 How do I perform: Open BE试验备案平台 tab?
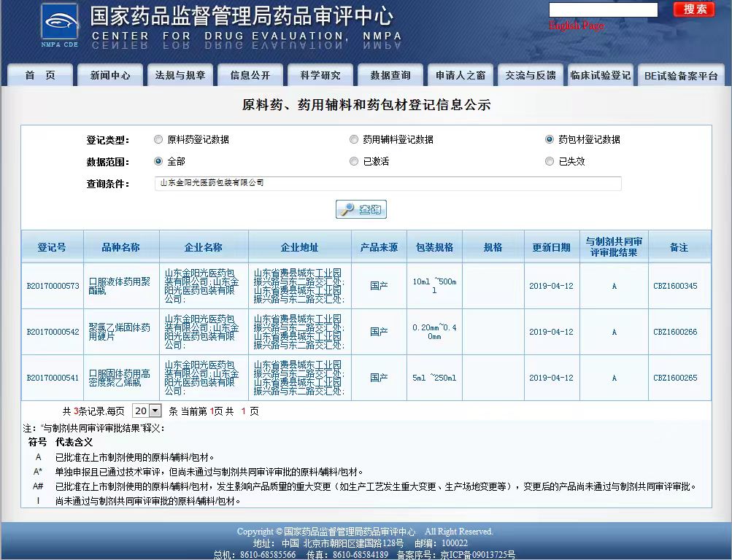(x=681, y=76)
